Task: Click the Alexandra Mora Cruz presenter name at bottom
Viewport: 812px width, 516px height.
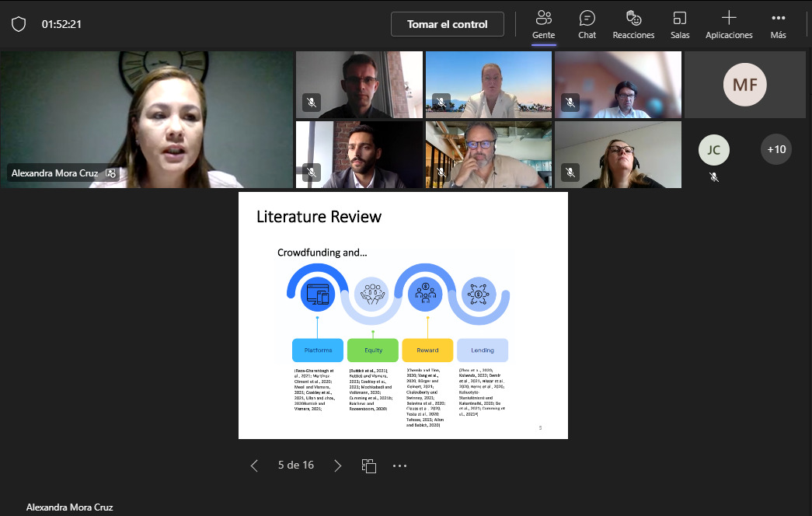Action: pyautogui.click(x=69, y=507)
